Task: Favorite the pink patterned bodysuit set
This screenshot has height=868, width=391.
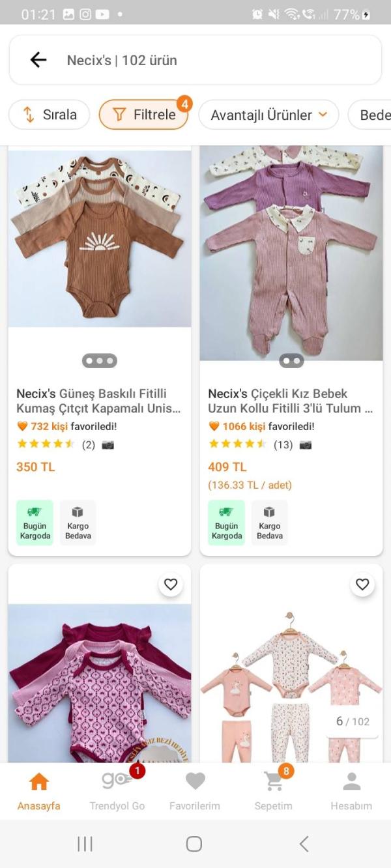Action: [171, 585]
